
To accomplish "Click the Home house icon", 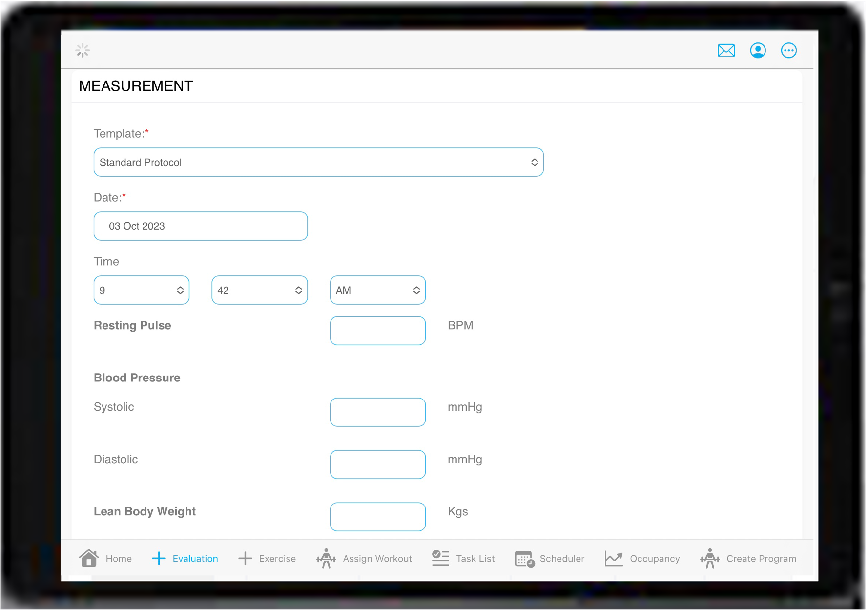I will pyautogui.click(x=89, y=558).
